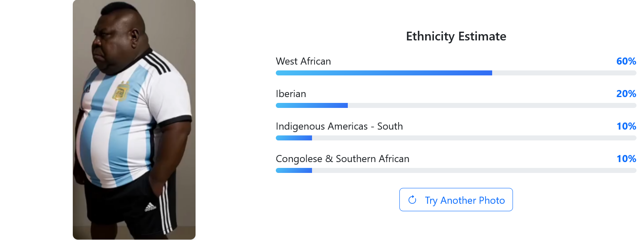Select the West African label
Screen dimensions: 644x240
pos(303,61)
